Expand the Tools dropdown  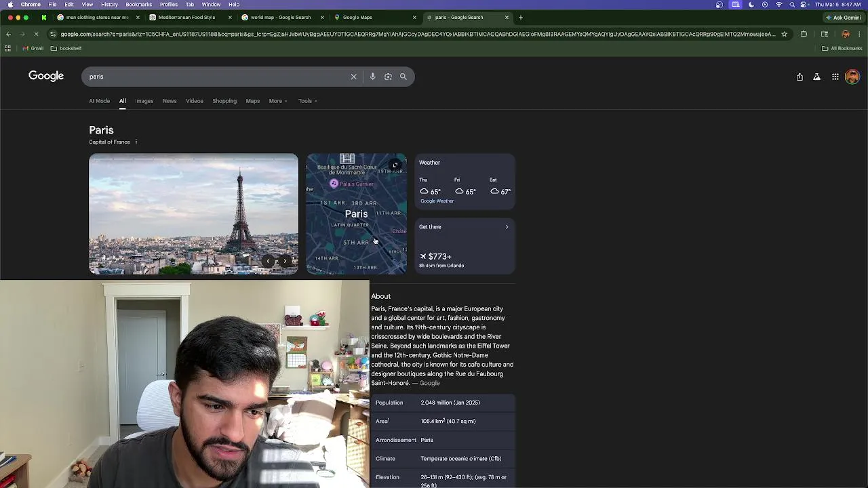(x=307, y=101)
